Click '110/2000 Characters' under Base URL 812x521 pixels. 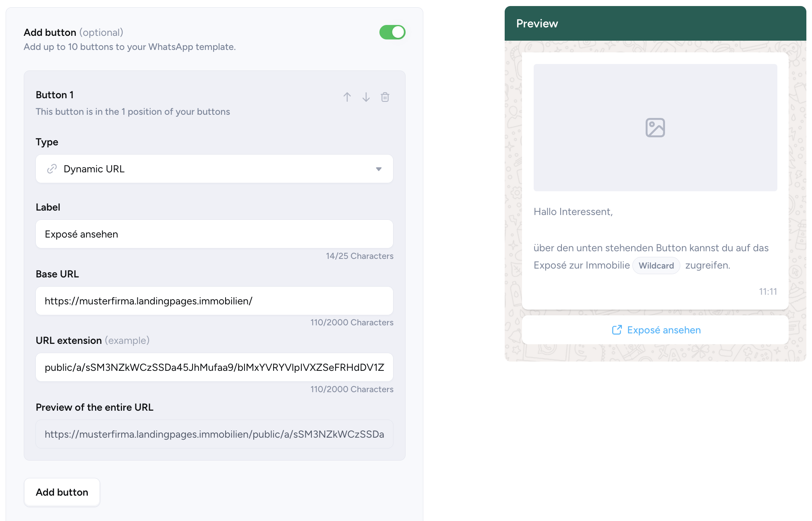tap(352, 323)
